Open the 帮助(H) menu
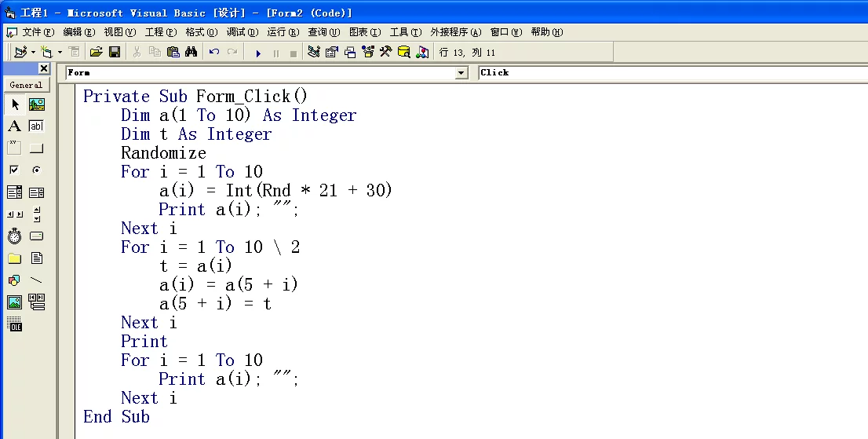The height and width of the screenshot is (439, 868). pyautogui.click(x=547, y=32)
